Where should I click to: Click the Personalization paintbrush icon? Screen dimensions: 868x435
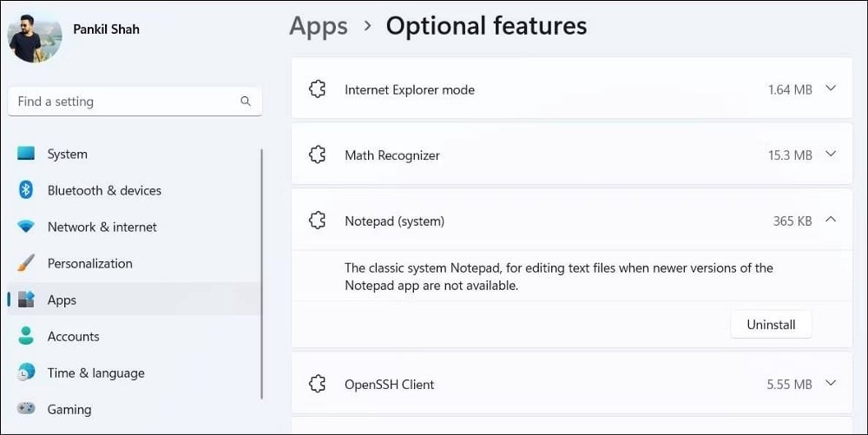[x=26, y=263]
